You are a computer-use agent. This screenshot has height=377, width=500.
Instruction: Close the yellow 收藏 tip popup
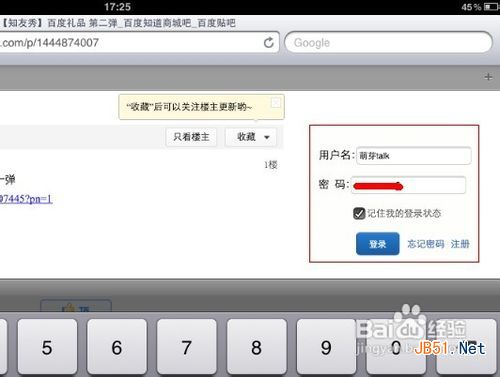click(x=276, y=103)
